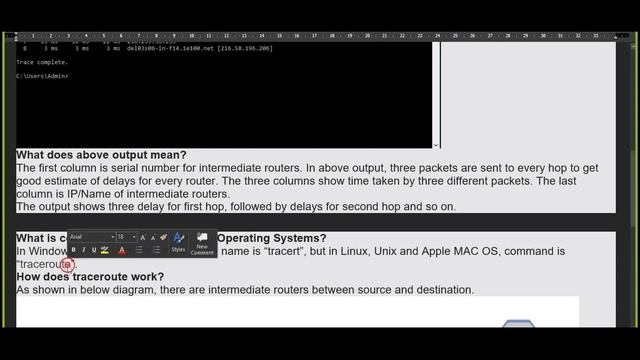Toggle bold in the mini toolbar
The width and height of the screenshot is (640, 360).
(73, 250)
